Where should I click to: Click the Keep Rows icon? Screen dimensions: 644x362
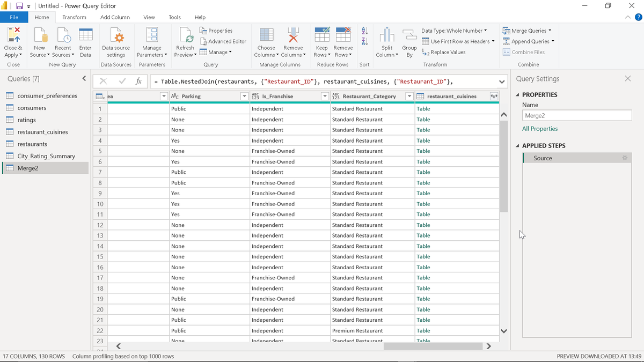point(322,34)
